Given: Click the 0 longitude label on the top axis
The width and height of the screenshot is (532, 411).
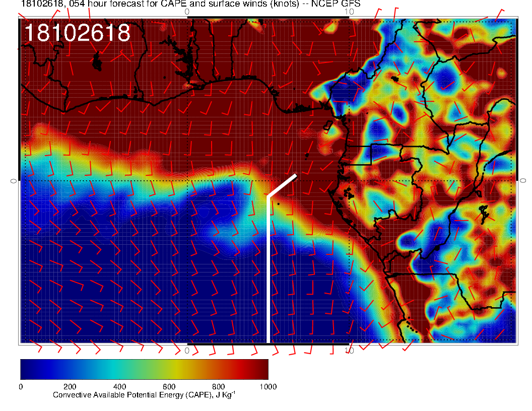Looking at the screenshot, I should click(187, 11).
